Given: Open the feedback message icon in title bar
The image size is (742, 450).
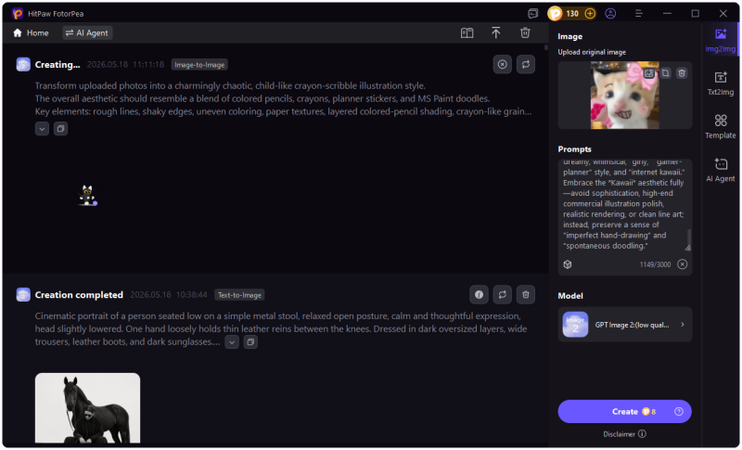Looking at the screenshot, I should pyautogui.click(x=533, y=14).
